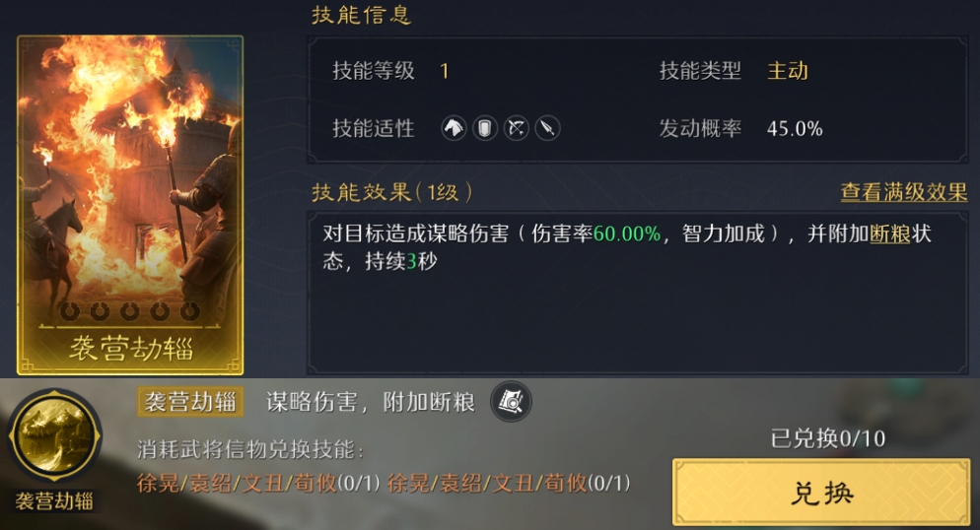Screen dimensions: 980x530
Task: Click the second 徐晃/袁绍/文丑/荀攸 token requirement
Action: pyautogui.click(x=509, y=483)
